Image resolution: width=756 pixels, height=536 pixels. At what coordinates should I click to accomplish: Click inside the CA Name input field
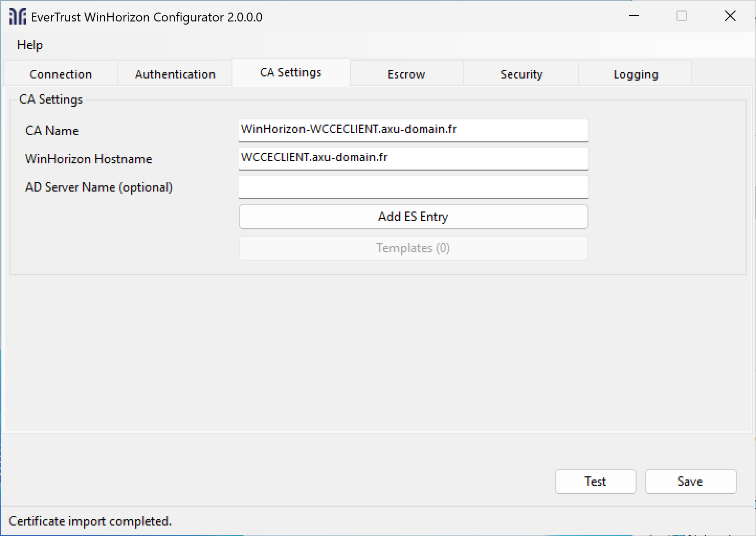click(x=413, y=130)
